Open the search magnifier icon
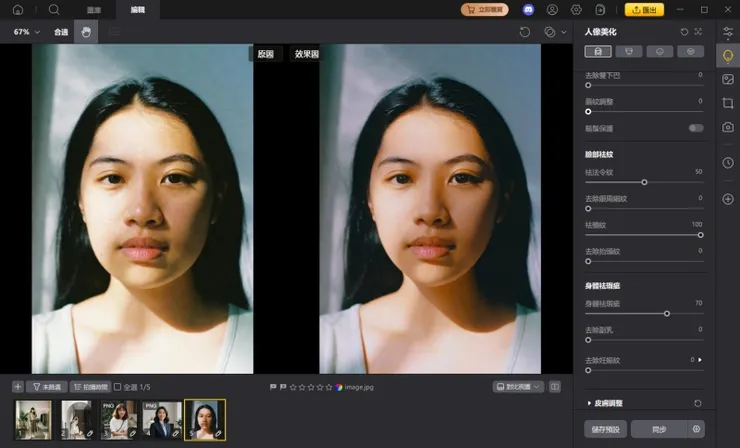The height and width of the screenshot is (448, 740). pos(54,9)
